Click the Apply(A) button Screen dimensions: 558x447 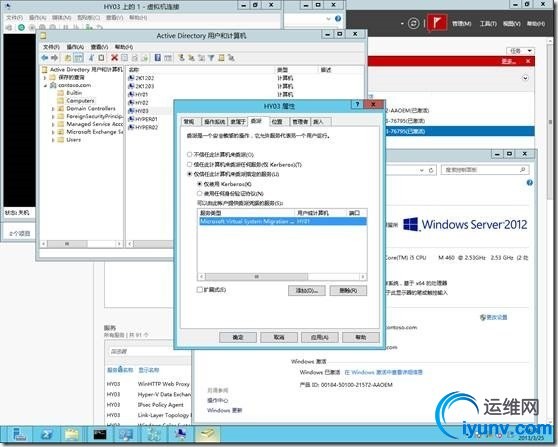pyautogui.click(x=320, y=337)
